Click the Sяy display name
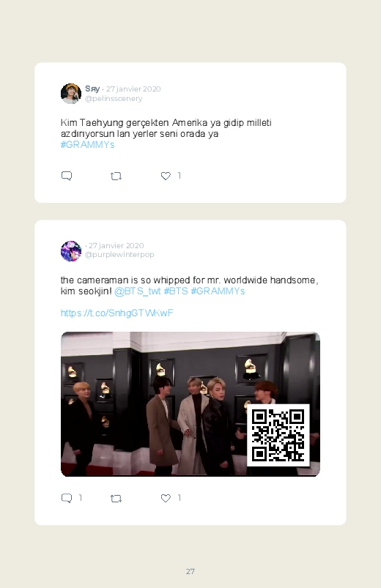This screenshot has height=588, width=381. tap(92, 89)
